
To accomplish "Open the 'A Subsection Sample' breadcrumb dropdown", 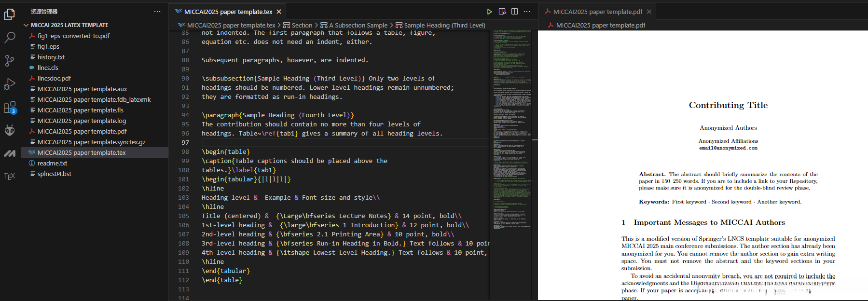I will 357,26.
